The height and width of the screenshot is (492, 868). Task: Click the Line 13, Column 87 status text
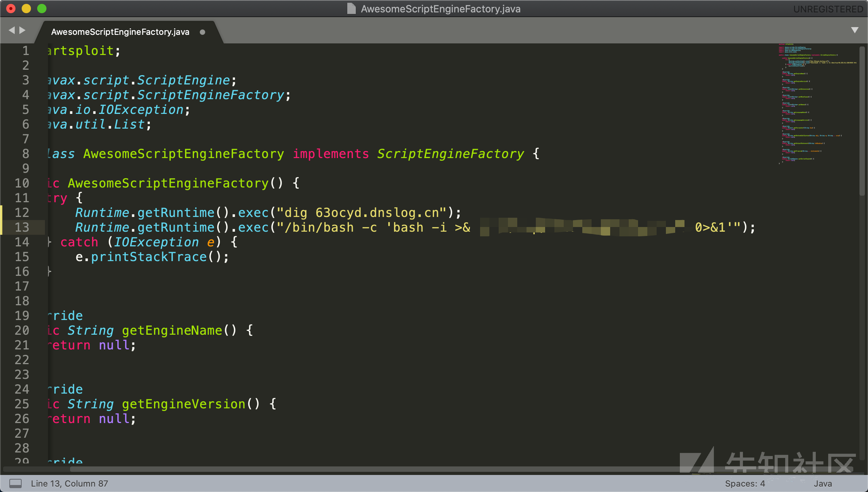tap(69, 483)
